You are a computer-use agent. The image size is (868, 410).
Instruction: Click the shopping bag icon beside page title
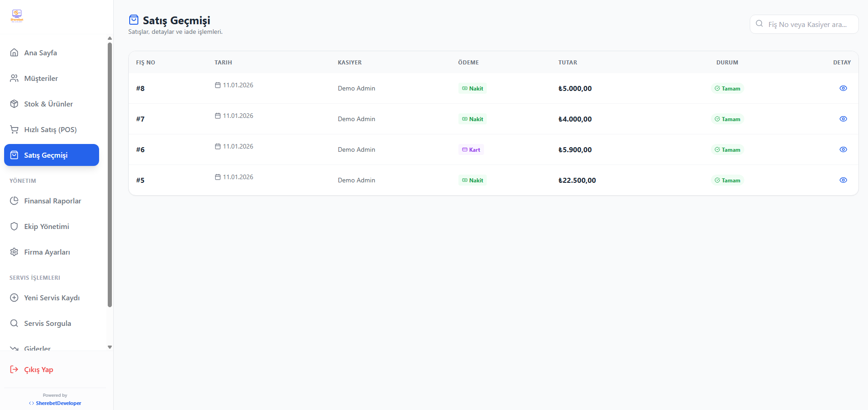tap(134, 20)
